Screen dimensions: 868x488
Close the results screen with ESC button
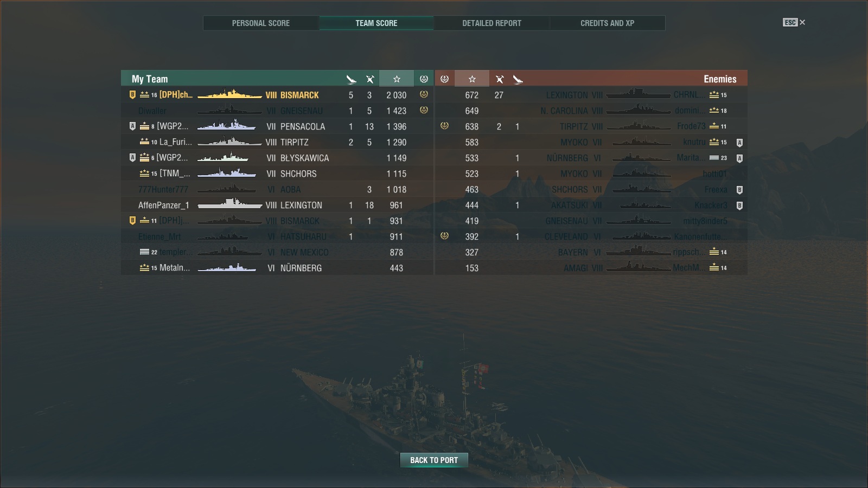tap(794, 22)
